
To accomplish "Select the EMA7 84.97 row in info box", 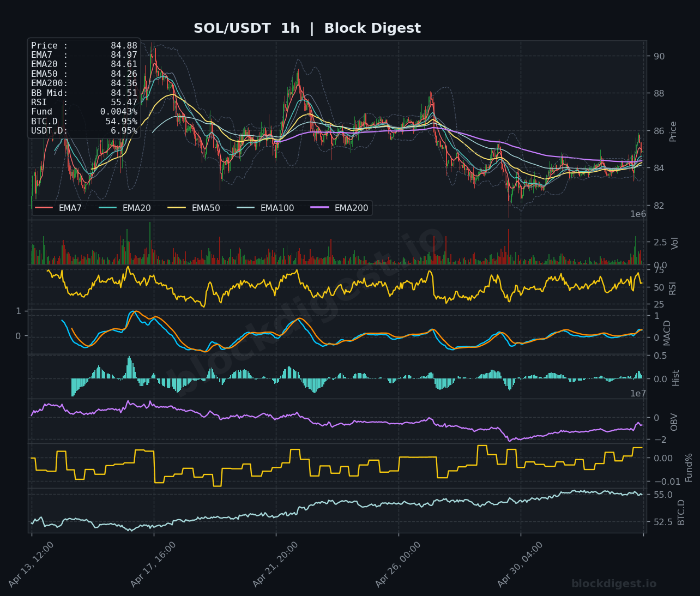I will coord(84,55).
